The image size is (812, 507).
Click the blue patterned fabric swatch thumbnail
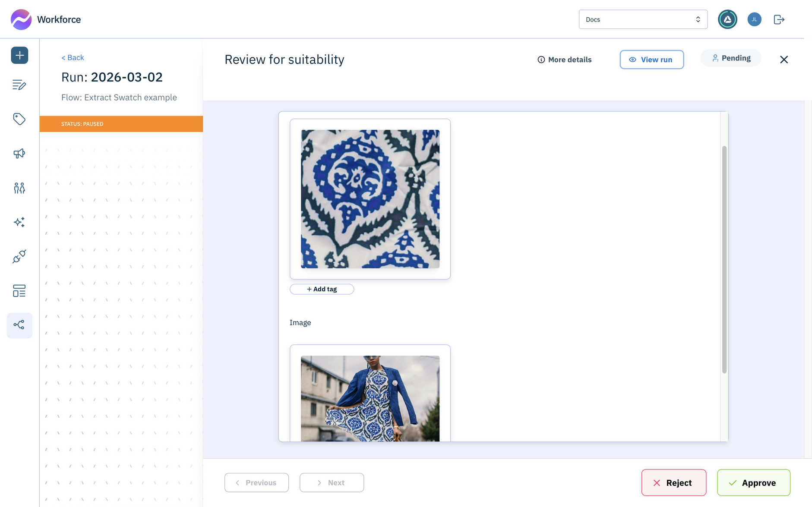click(x=370, y=199)
